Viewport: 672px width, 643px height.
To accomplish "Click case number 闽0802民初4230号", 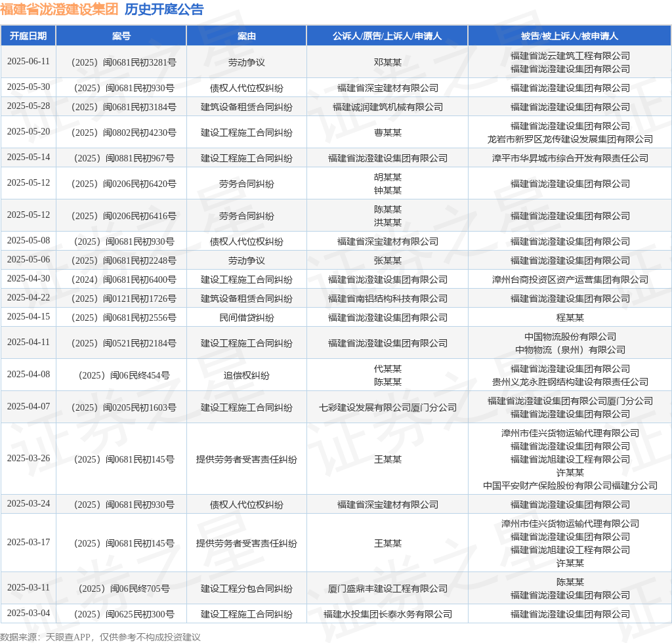I will (x=124, y=133).
